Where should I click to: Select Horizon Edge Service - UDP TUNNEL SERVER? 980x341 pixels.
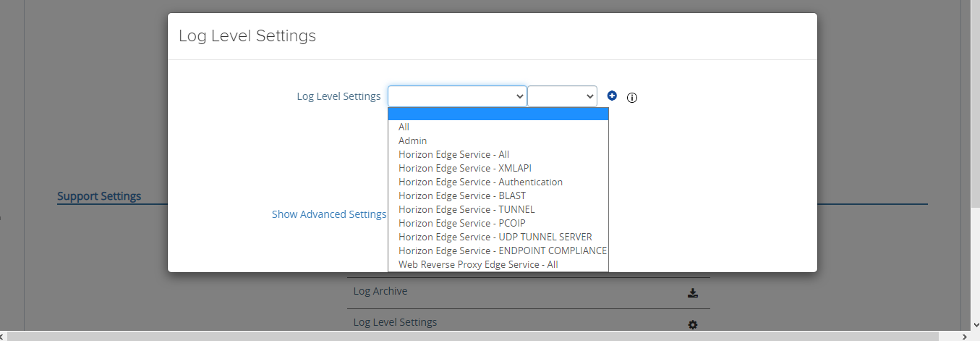(498, 237)
